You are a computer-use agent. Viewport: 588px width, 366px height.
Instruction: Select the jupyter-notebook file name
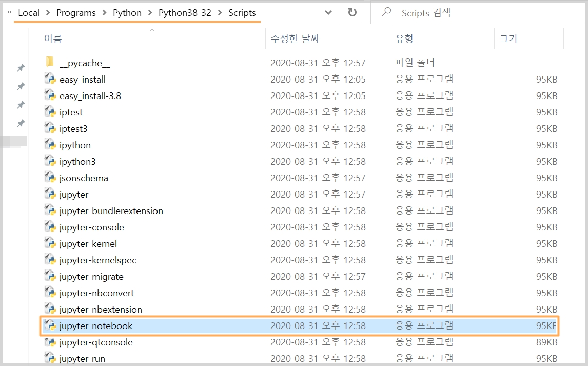(x=95, y=326)
